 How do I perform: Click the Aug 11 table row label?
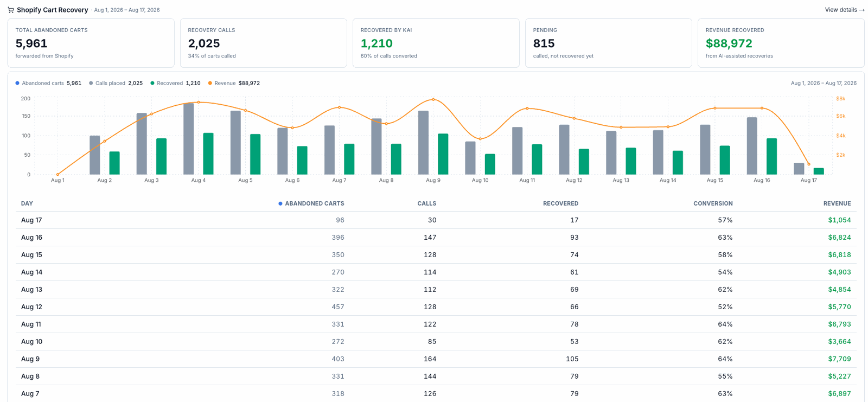(x=31, y=324)
